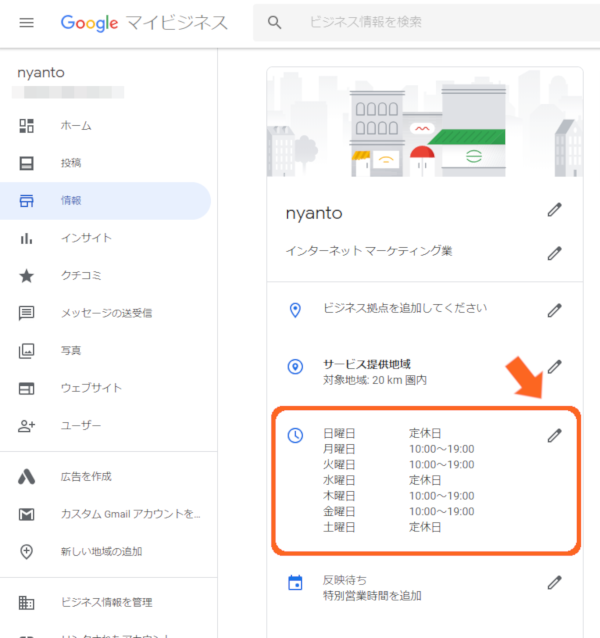Open the hamburger main menu
Screen dimensions: 600x638
click(26, 23)
